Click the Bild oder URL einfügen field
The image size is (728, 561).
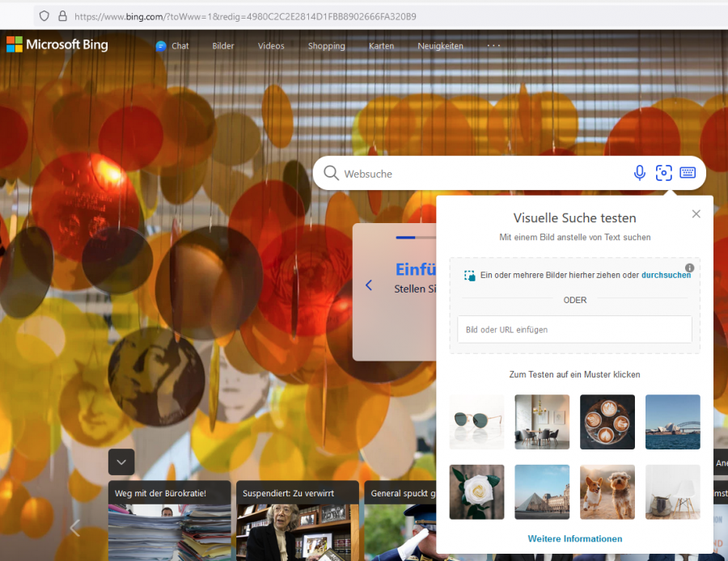[x=574, y=330]
